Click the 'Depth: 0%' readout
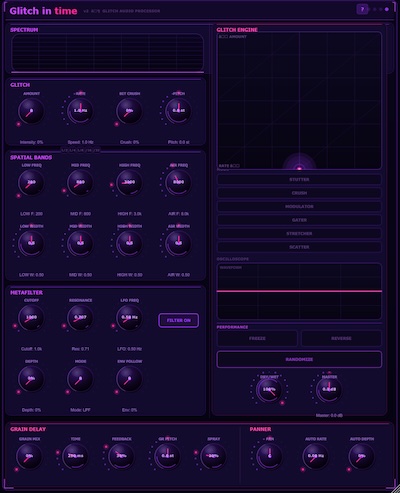This screenshot has width=400, height=493. 31,410
